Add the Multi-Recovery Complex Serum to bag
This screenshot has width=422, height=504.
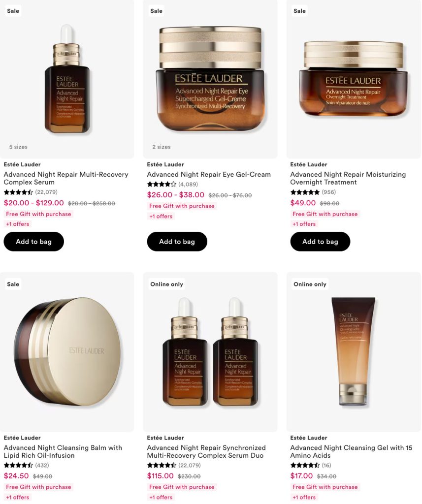coord(34,241)
